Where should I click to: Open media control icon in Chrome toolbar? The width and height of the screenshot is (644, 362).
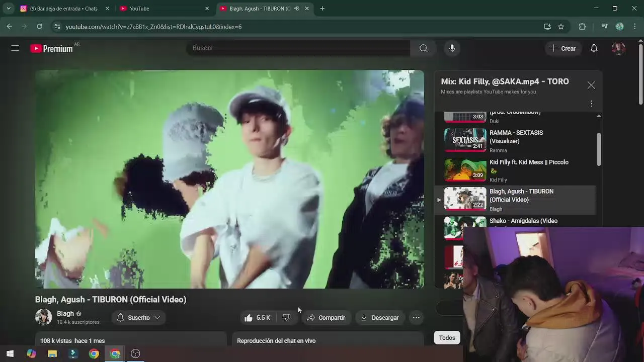pos(604,27)
